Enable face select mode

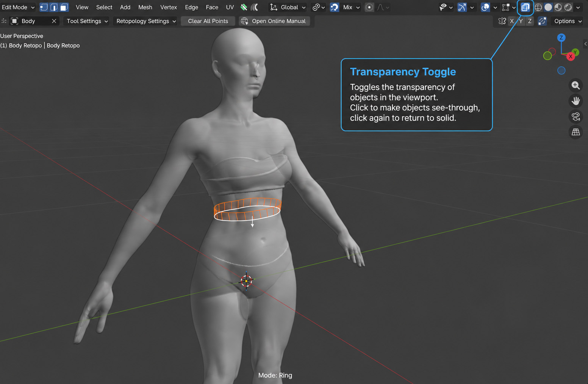pyautogui.click(x=64, y=7)
